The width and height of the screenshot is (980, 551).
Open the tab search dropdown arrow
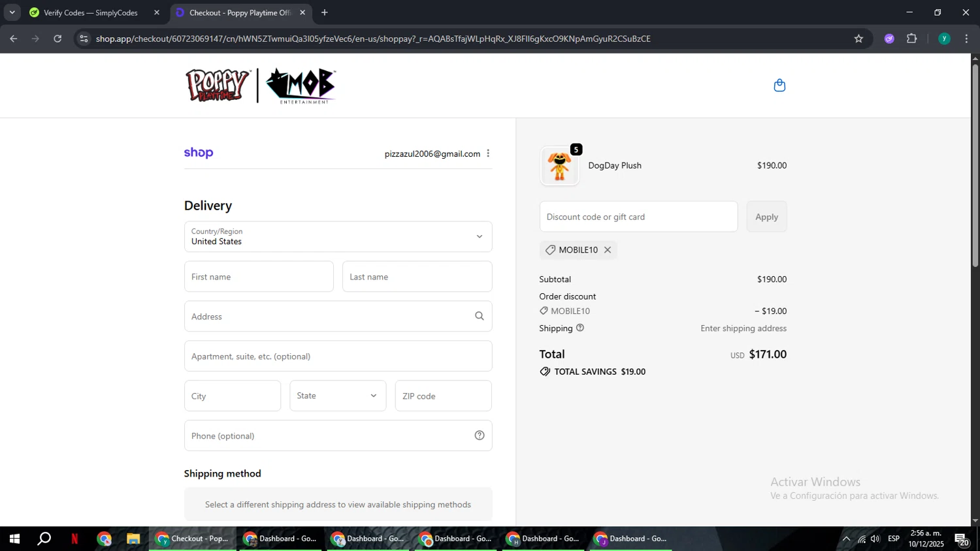click(12, 12)
